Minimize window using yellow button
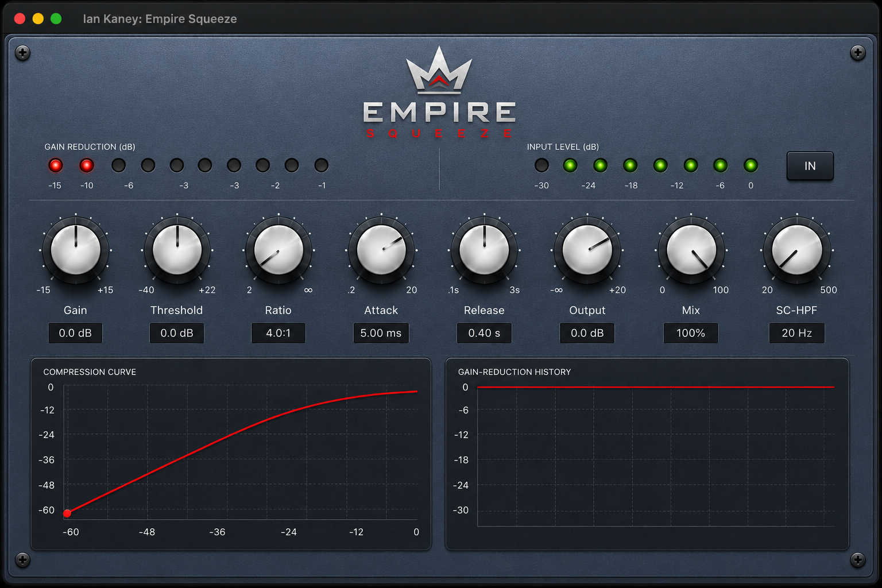The height and width of the screenshot is (588, 882). 38,18
